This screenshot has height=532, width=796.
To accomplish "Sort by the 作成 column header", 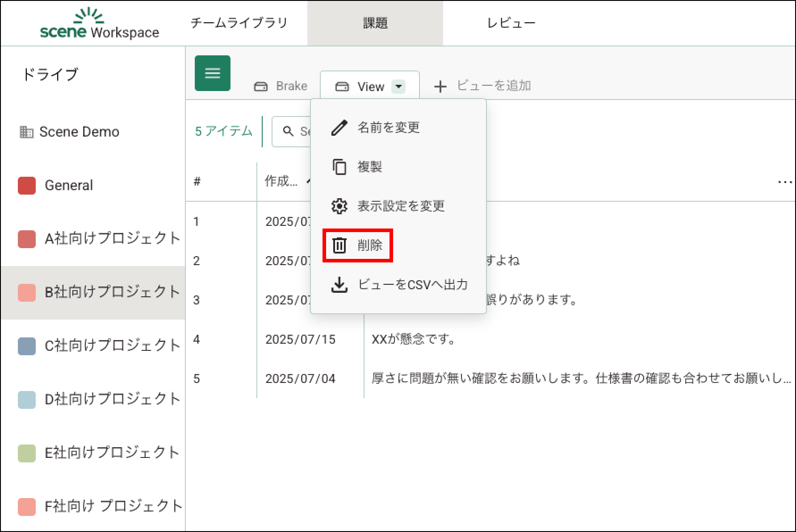I will (281, 181).
